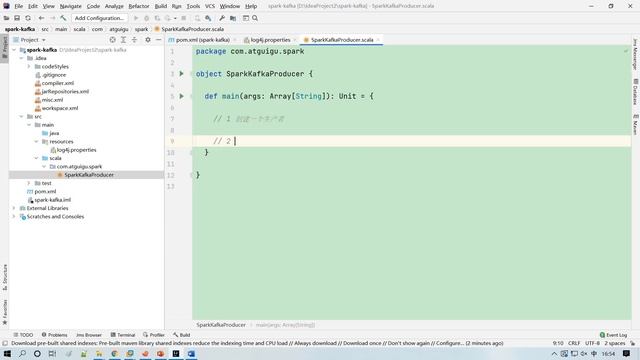
Task: Open Database side panel
Action: pos(636,91)
